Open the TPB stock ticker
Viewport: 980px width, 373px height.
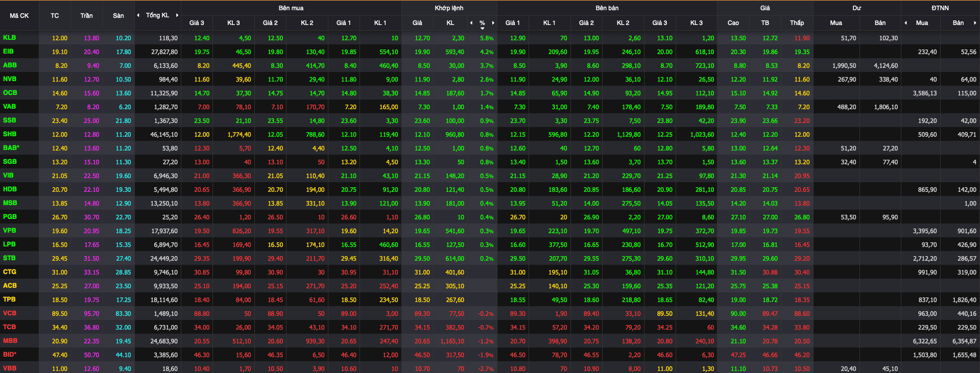pyautogui.click(x=9, y=300)
